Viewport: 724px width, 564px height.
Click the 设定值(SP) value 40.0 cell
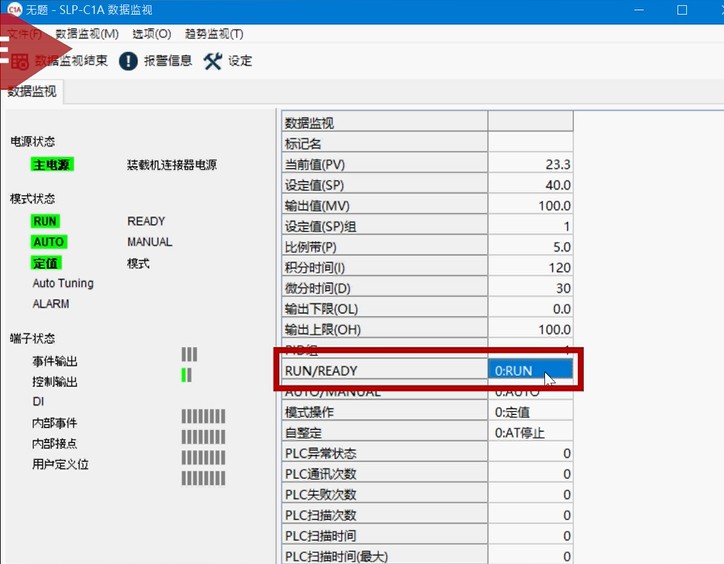pos(530,185)
